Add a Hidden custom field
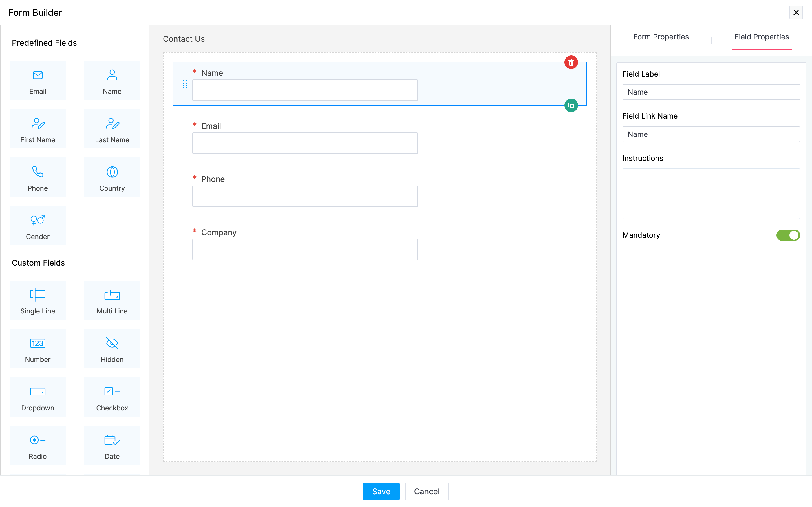812x507 pixels. tap(112, 349)
